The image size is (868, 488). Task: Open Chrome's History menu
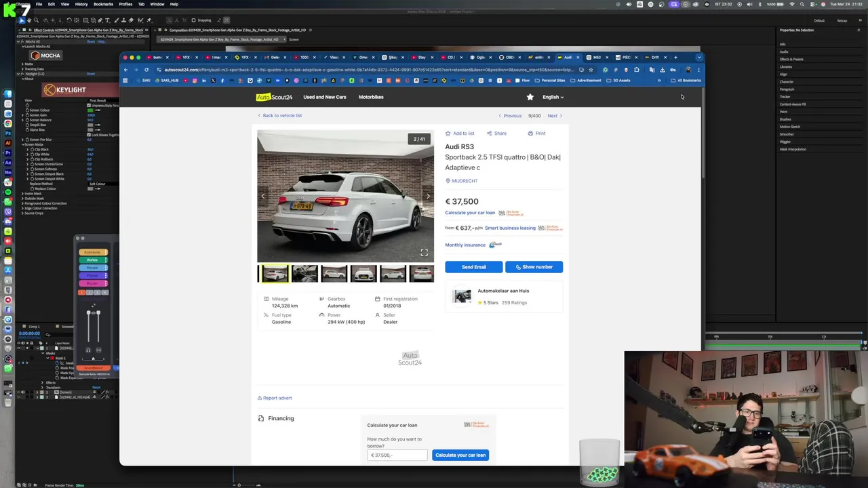(x=81, y=4)
